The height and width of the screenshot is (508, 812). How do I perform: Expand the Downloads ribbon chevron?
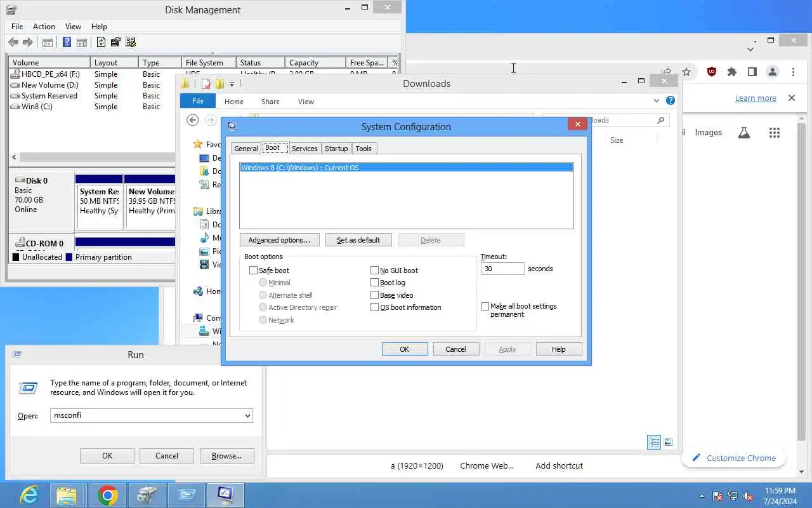[657, 101]
